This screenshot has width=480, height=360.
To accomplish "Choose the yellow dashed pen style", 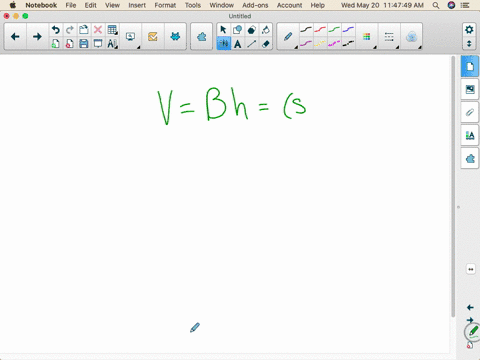I will [x=320, y=43].
